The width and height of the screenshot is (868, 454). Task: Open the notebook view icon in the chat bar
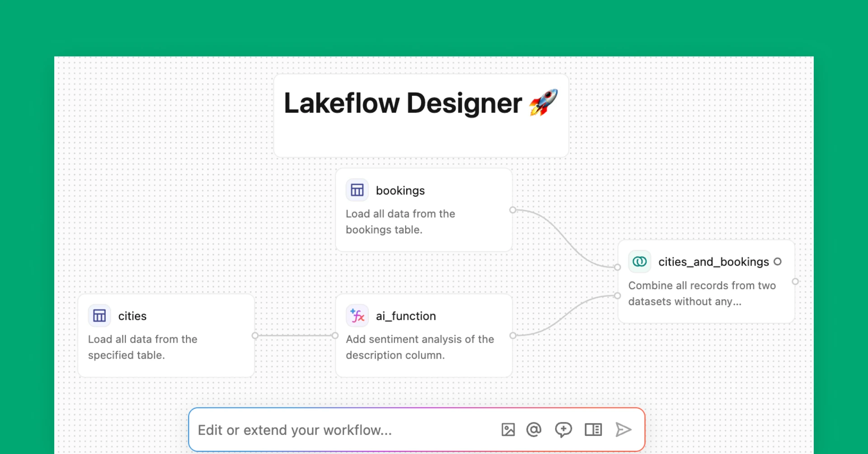(593, 430)
